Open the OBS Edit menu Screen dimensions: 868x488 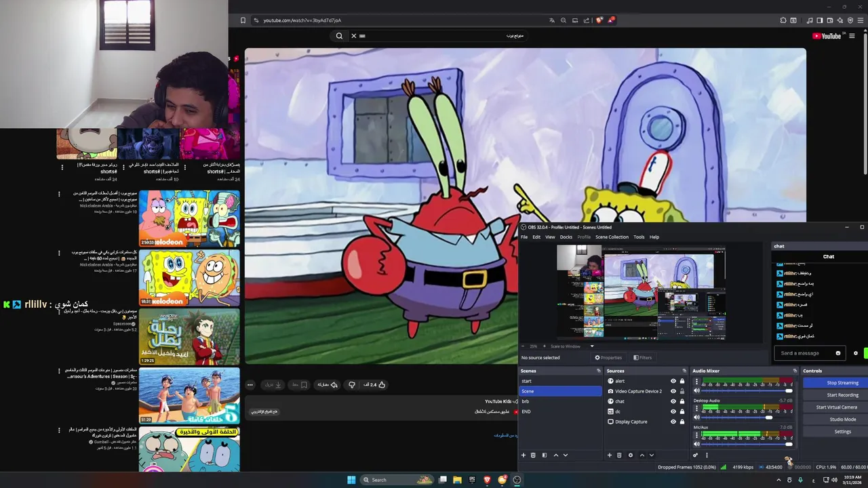[536, 237]
